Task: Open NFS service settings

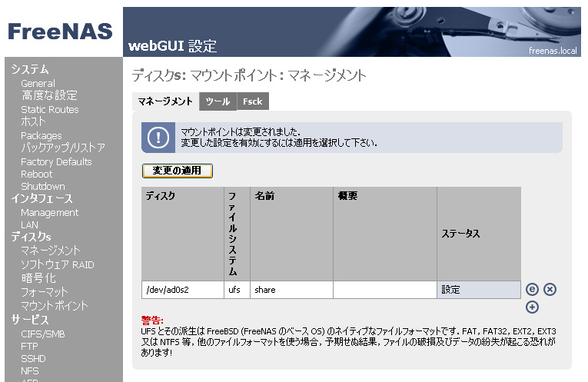Action: pyautogui.click(x=30, y=371)
